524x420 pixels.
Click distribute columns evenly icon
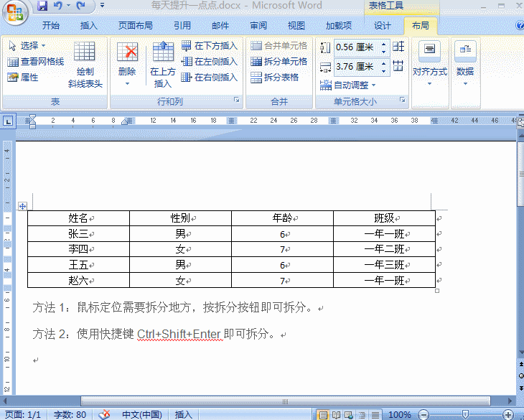pos(398,66)
